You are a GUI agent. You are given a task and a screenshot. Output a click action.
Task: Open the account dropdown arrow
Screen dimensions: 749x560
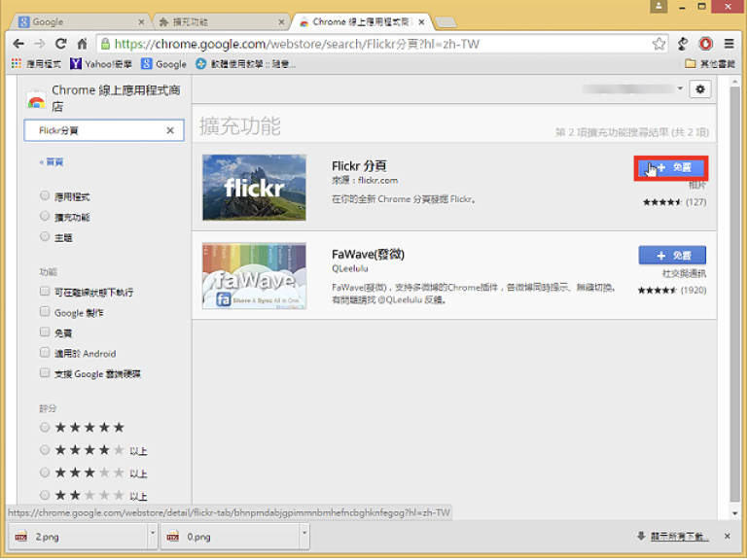click(680, 88)
